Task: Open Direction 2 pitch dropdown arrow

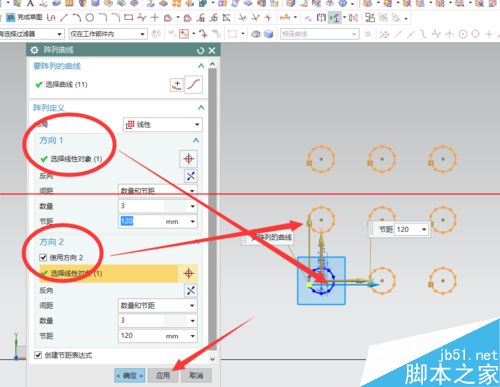Action: [x=192, y=336]
